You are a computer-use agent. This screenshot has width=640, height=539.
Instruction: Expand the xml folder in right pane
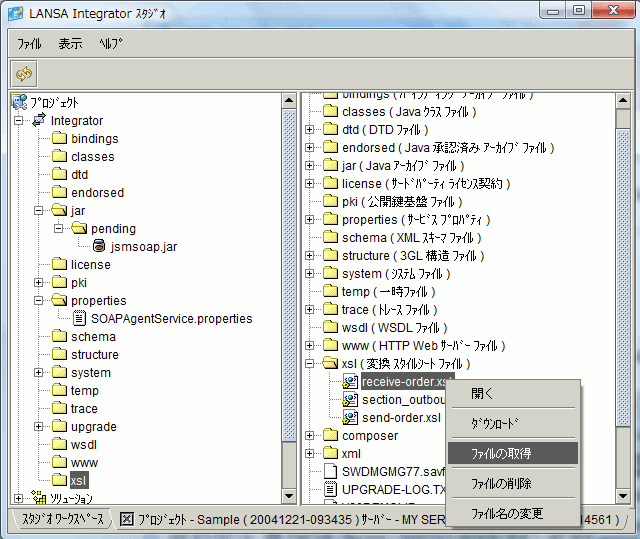309,454
